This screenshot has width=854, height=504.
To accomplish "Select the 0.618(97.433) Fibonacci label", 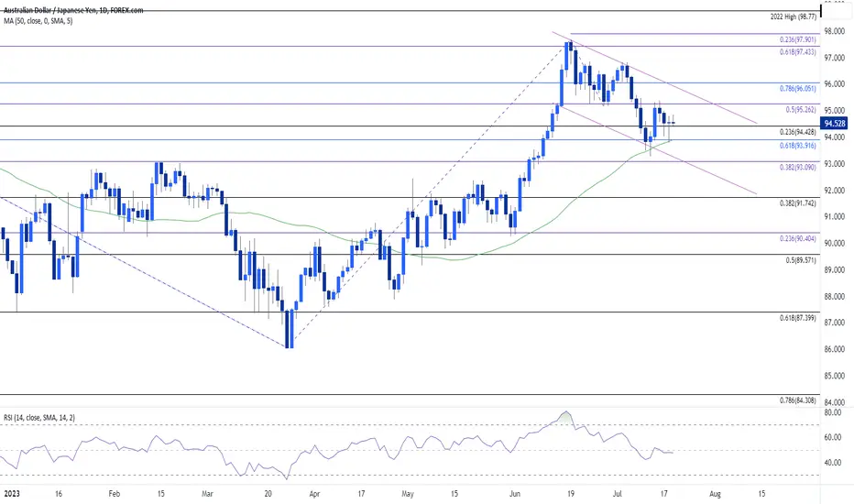I will tap(798, 51).
